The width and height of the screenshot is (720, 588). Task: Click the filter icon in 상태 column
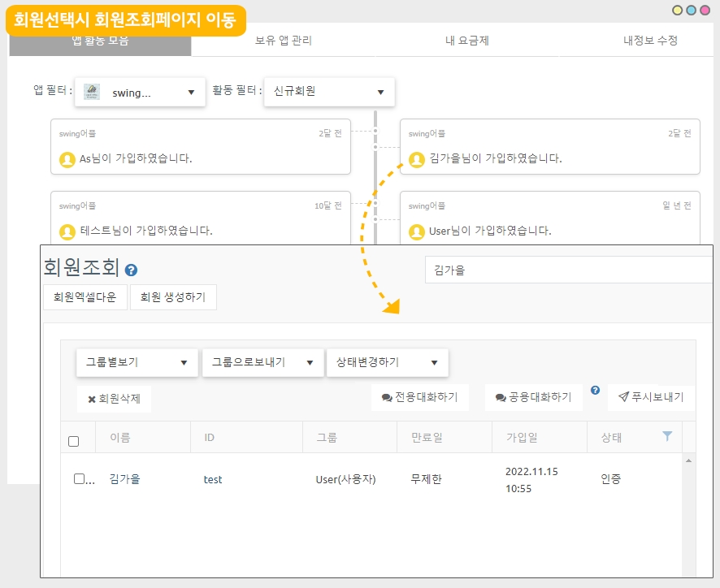pyautogui.click(x=667, y=437)
